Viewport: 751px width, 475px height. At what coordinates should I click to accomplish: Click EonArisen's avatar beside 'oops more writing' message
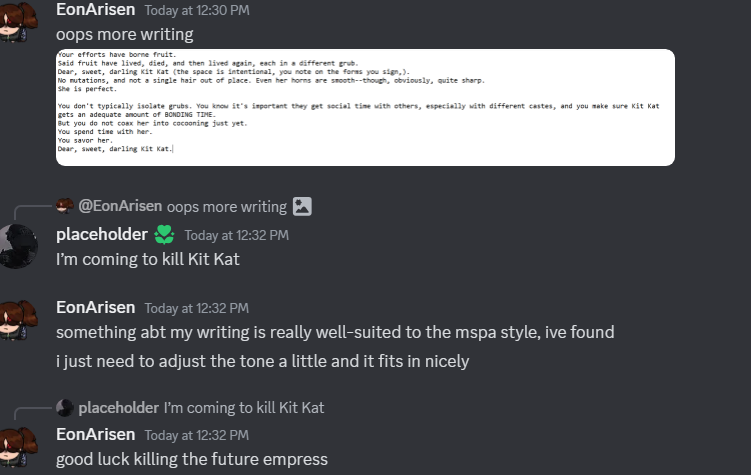(17, 21)
